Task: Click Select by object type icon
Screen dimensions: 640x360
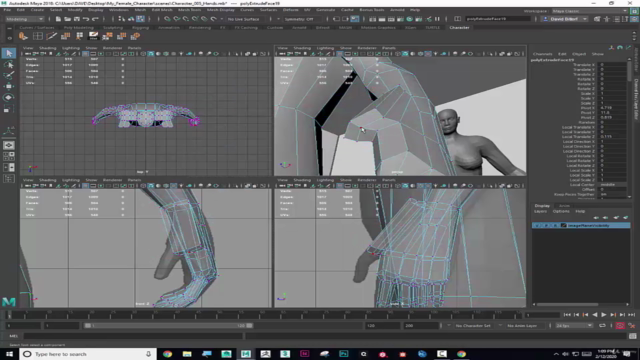Action: coord(131,19)
